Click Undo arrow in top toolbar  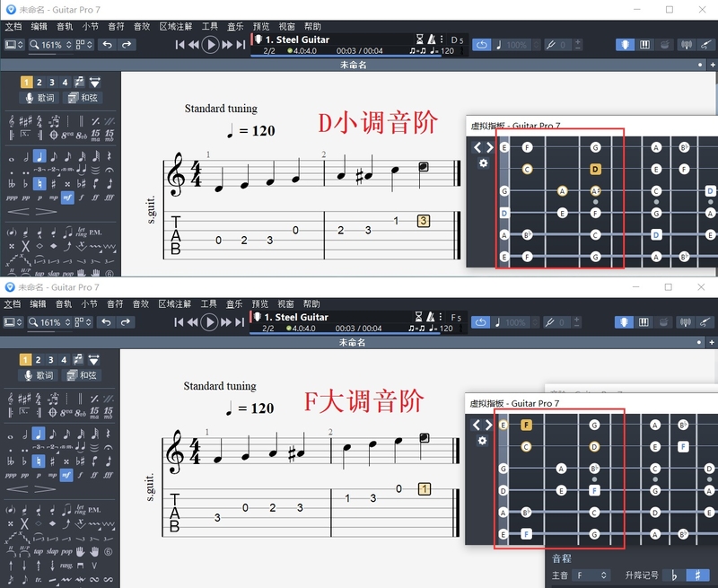[108, 44]
